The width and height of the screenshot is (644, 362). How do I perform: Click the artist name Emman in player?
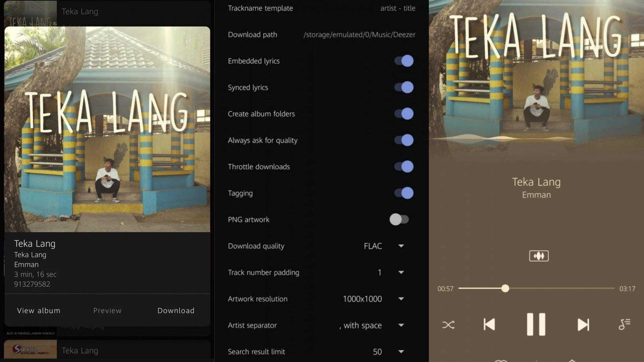(x=536, y=195)
